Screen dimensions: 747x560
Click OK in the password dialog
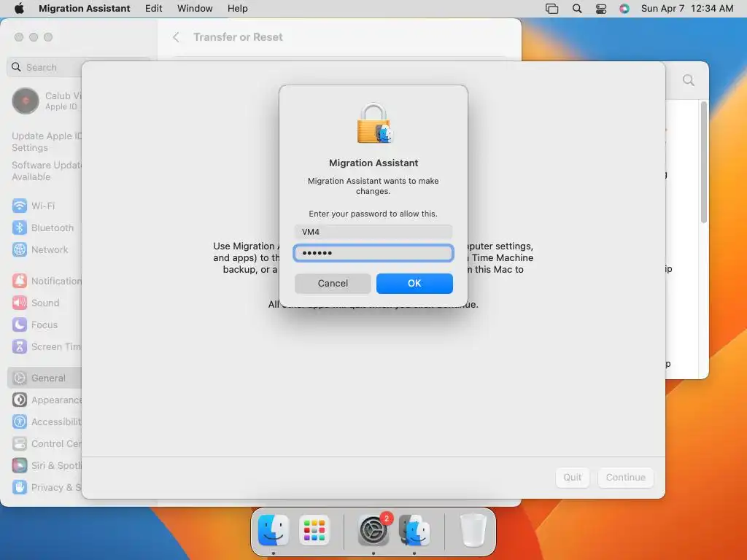pyautogui.click(x=414, y=284)
